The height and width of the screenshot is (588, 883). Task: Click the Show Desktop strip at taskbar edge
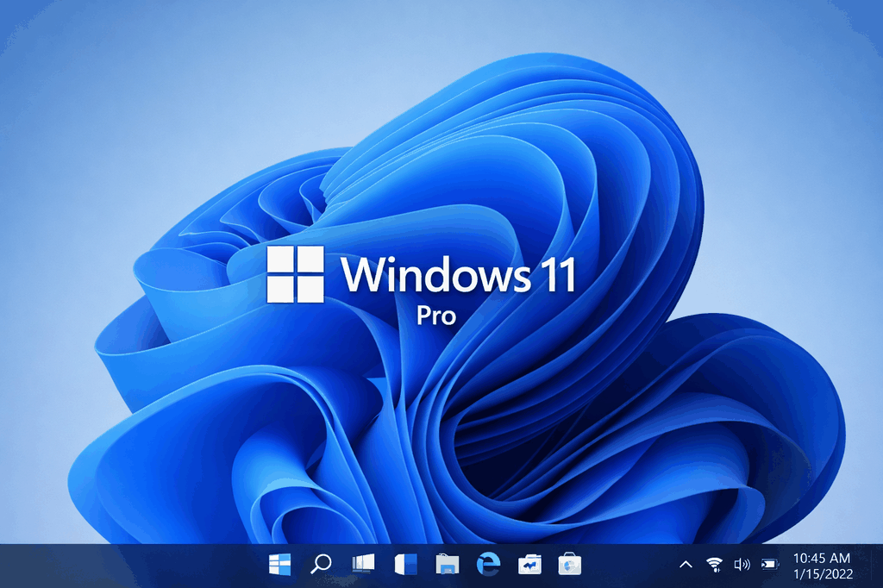[880, 566]
